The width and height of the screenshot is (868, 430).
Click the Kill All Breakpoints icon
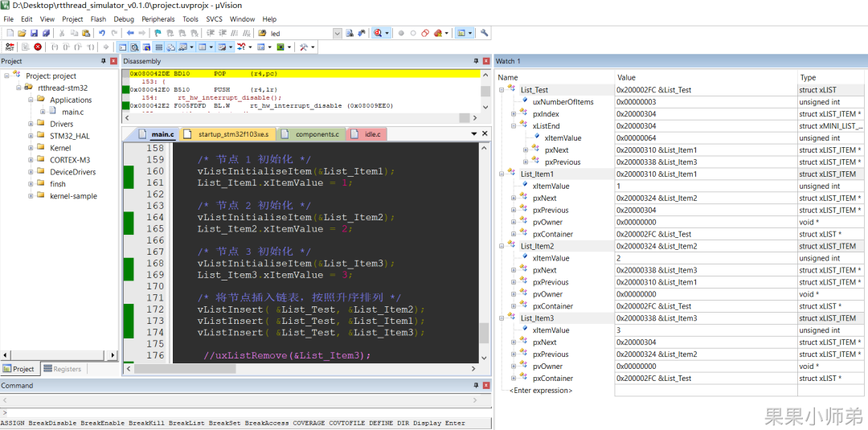[x=439, y=33]
